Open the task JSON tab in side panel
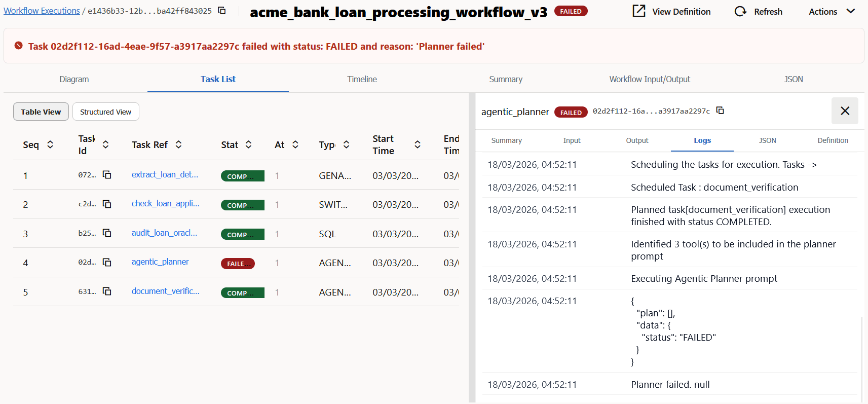This screenshot has height=404, width=868. click(767, 140)
